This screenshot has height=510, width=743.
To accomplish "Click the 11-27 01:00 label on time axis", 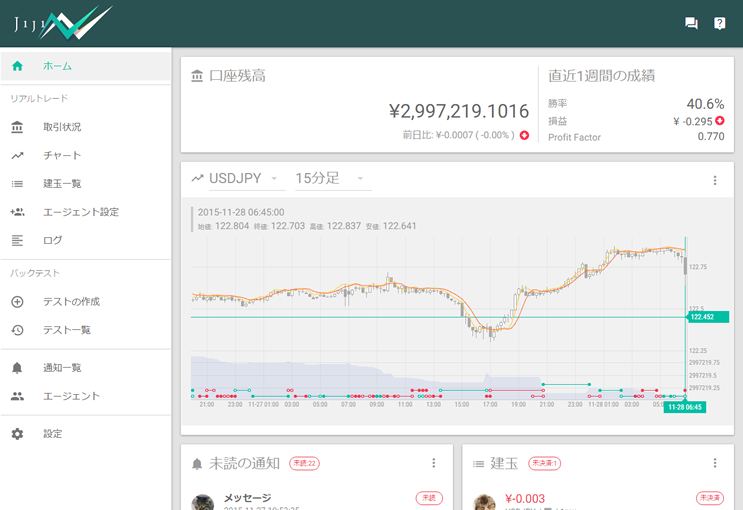I will click(264, 404).
